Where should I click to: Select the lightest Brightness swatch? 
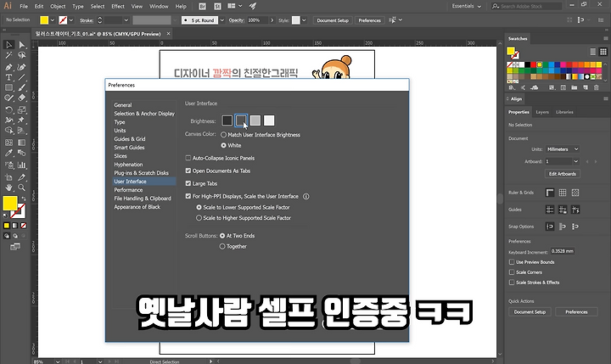point(269,120)
